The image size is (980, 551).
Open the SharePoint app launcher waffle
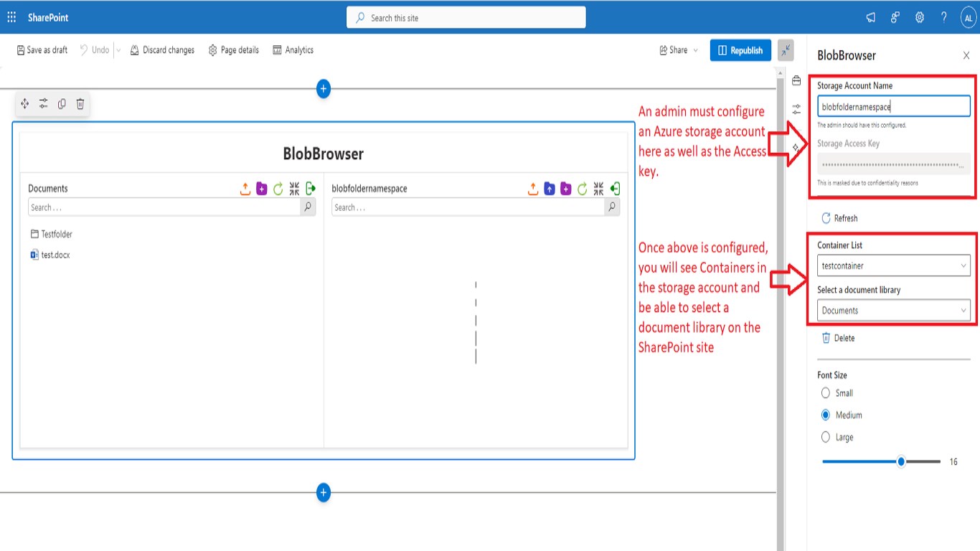tap(12, 17)
